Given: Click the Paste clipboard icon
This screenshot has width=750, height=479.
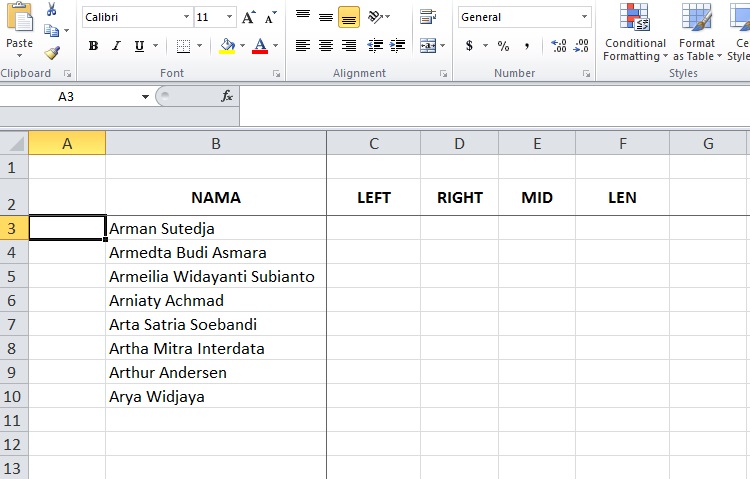Looking at the screenshot, I should click(20, 18).
